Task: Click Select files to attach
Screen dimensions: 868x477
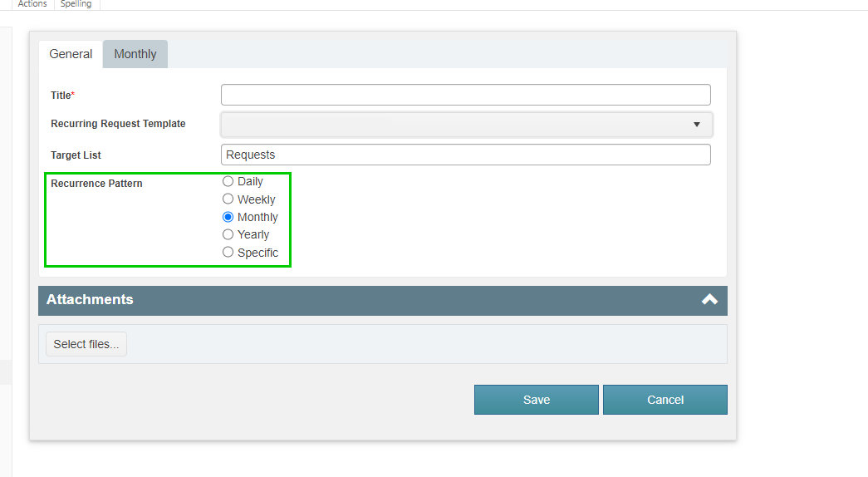Action: click(86, 344)
